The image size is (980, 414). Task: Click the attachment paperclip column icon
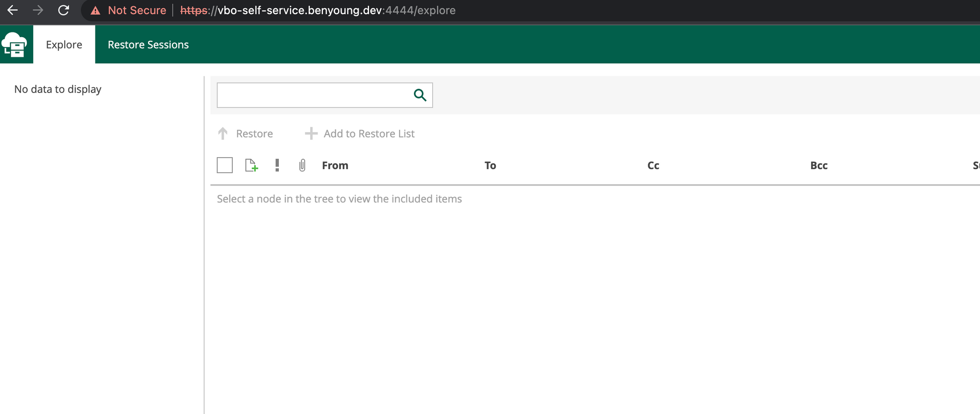click(302, 166)
